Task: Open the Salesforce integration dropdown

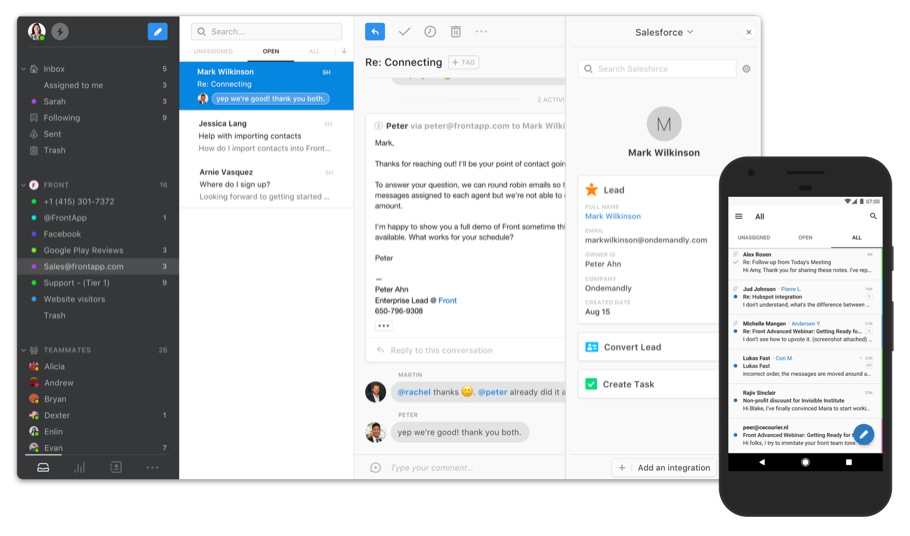Action: click(664, 32)
